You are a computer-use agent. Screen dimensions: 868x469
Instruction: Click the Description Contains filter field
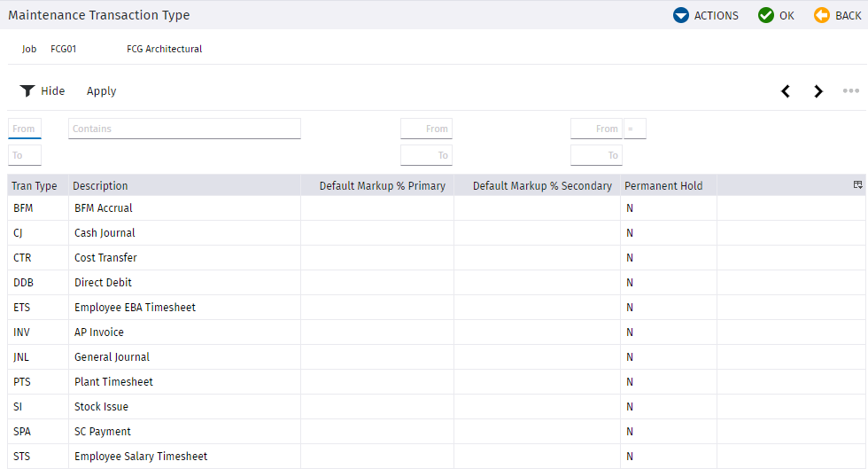[x=184, y=129]
